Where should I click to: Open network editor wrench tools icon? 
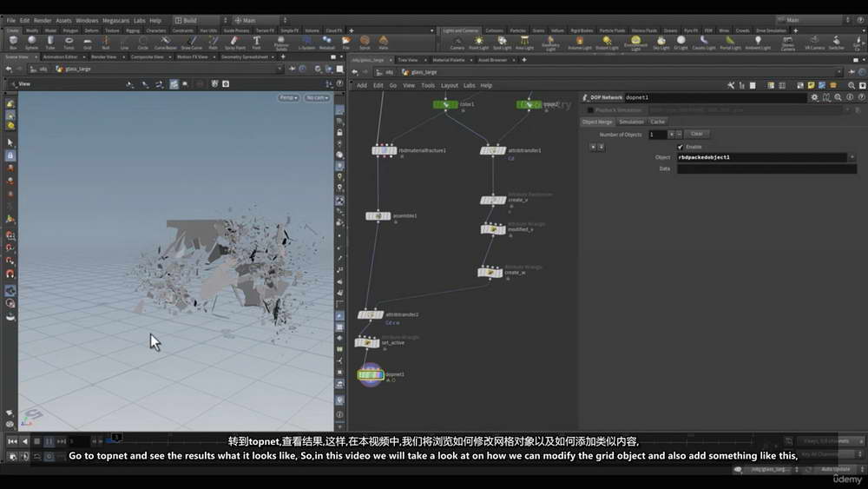click(731, 85)
